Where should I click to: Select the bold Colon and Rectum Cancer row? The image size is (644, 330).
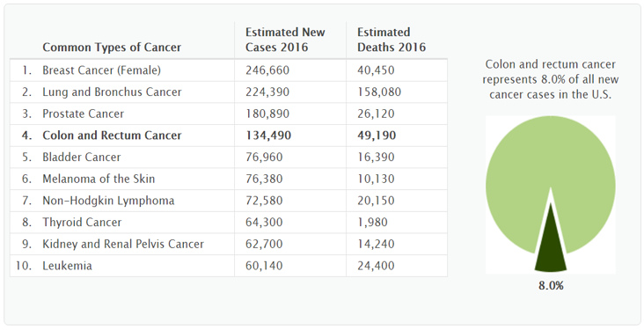(229, 136)
